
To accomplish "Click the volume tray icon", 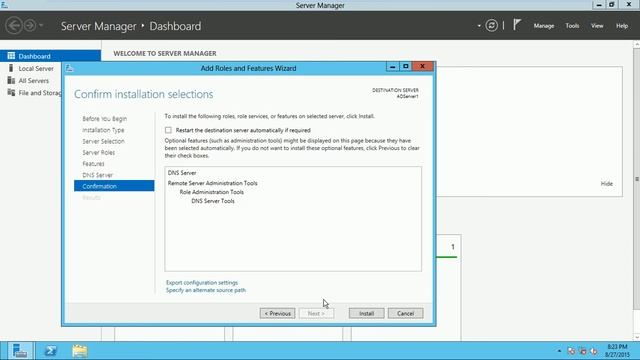I will click(594, 351).
